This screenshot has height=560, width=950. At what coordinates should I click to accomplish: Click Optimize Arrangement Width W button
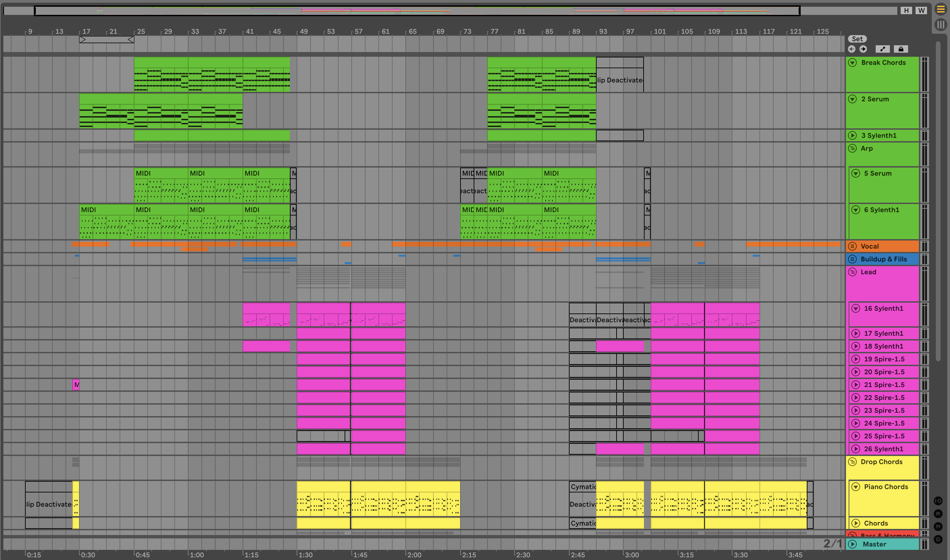click(921, 10)
